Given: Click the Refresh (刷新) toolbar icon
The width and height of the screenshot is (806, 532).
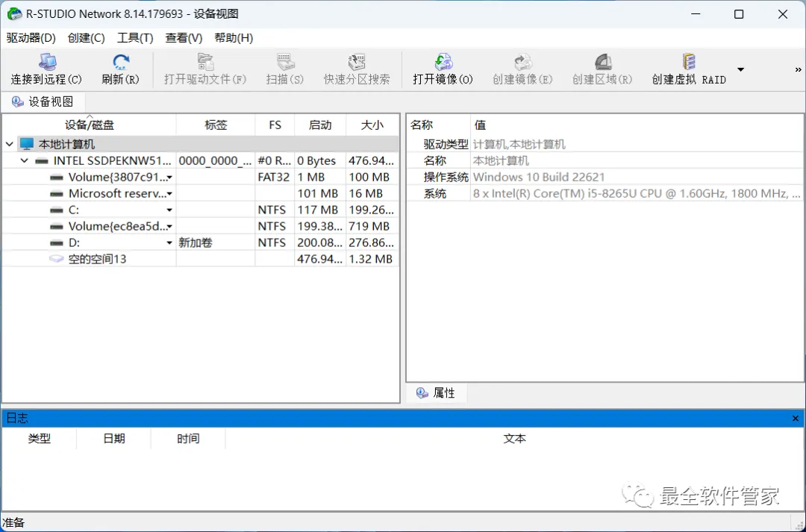Looking at the screenshot, I should click(x=121, y=62).
